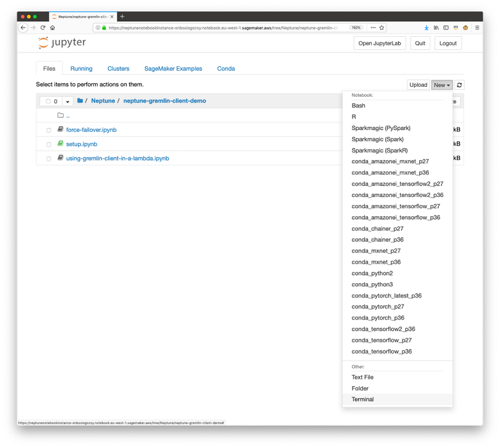Open the page actions three-dots menu

pyautogui.click(x=372, y=27)
